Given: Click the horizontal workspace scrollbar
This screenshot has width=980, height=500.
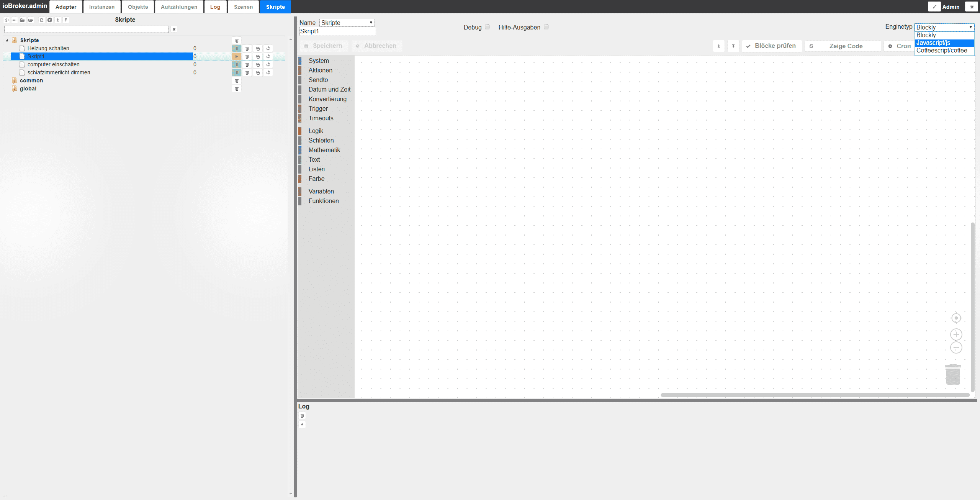Looking at the screenshot, I should pos(815,395).
